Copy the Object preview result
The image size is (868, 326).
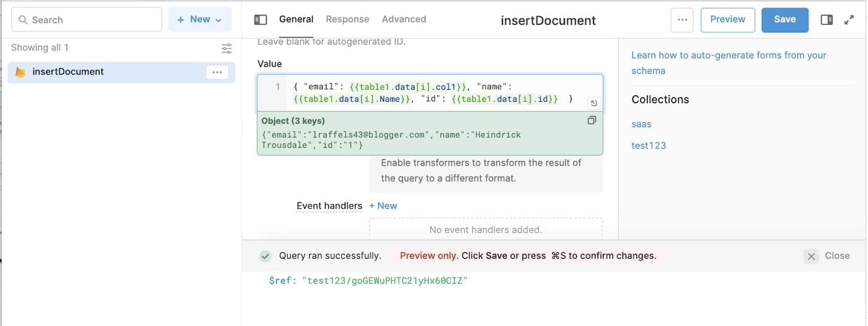click(591, 120)
